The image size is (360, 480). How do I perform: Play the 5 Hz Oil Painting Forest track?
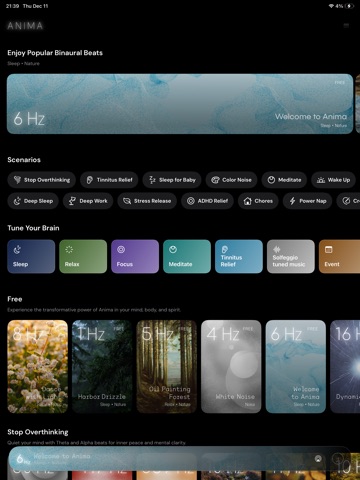[x=167, y=367]
